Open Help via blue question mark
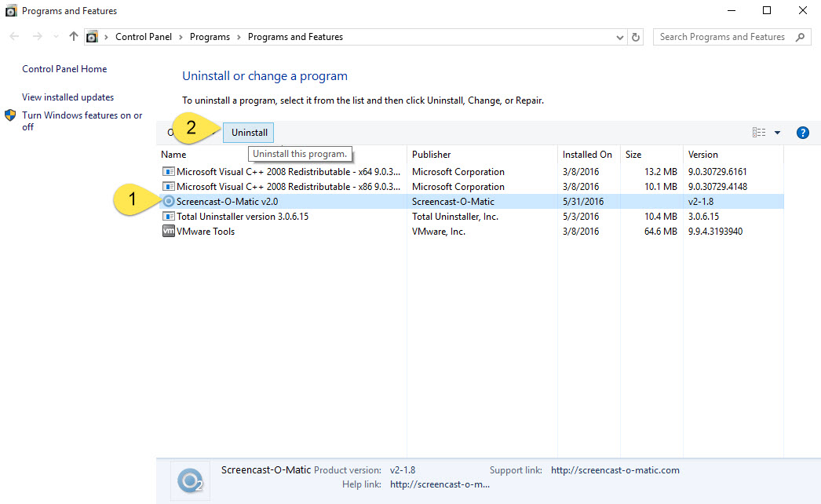Screen dimensions: 821x504 tap(802, 133)
